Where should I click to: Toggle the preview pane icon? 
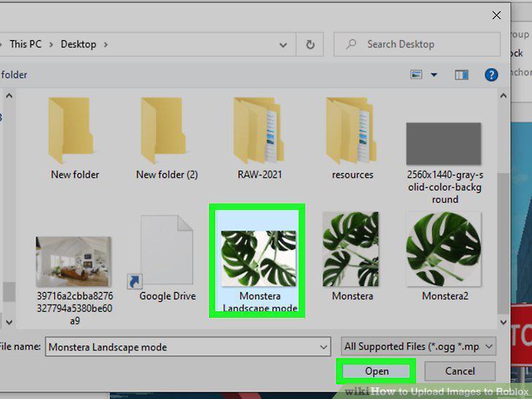click(x=461, y=75)
